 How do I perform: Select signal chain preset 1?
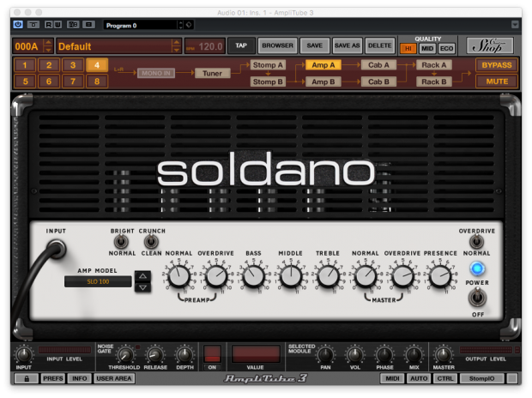point(25,65)
